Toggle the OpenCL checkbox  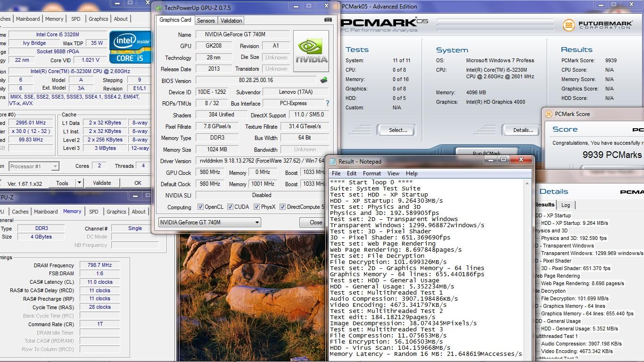coord(200,207)
